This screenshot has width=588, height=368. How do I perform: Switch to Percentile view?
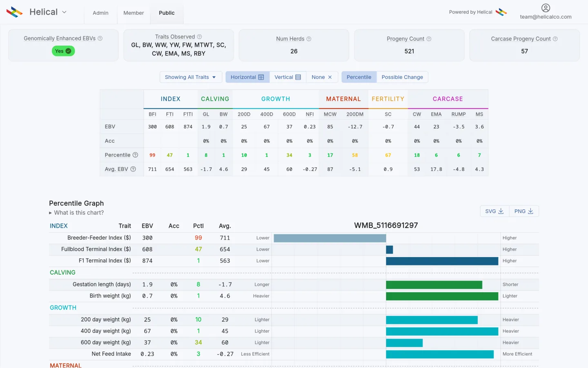click(359, 77)
